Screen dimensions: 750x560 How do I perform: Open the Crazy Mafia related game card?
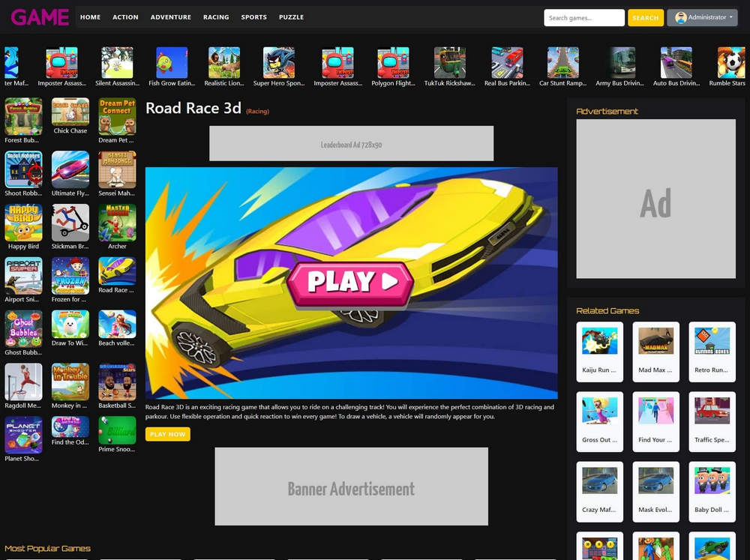(600, 492)
